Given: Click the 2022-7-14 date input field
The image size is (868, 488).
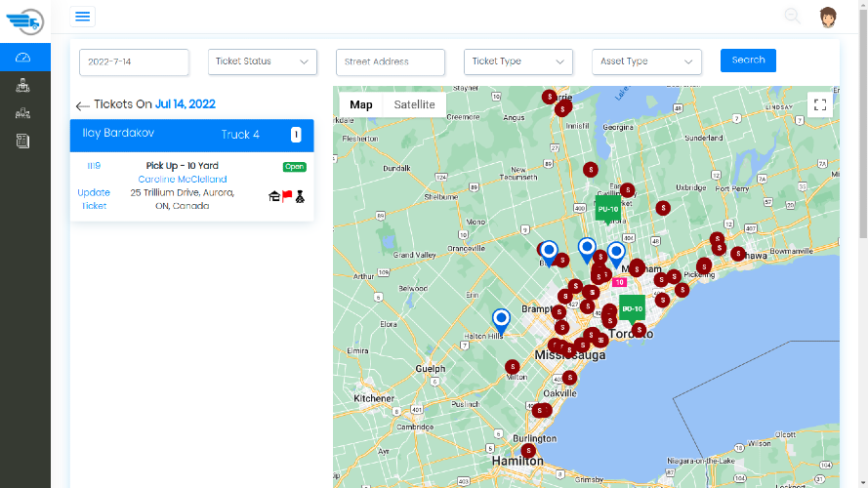Looking at the screenshot, I should click(x=134, y=61).
